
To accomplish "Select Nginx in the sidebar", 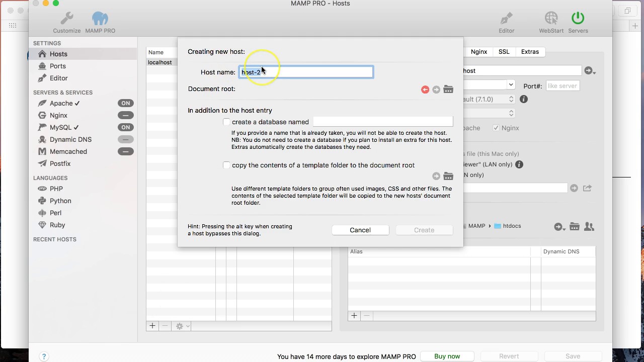I will click(x=58, y=115).
